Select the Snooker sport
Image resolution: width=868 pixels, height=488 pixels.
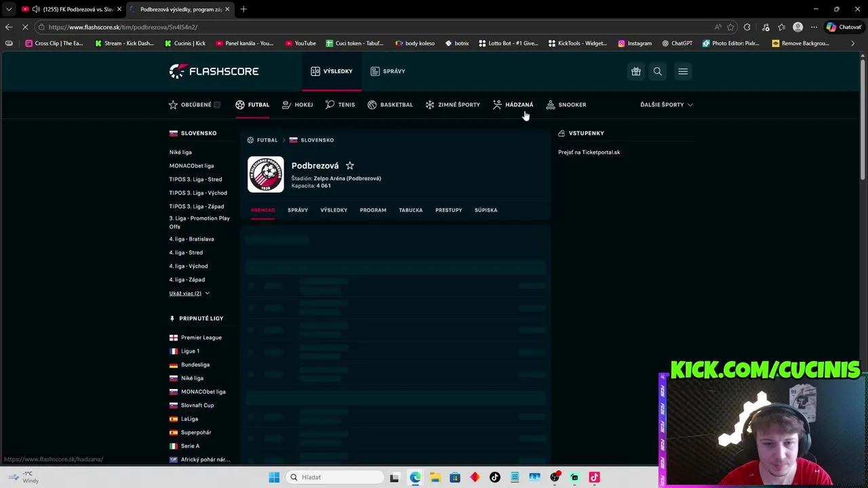(566, 104)
